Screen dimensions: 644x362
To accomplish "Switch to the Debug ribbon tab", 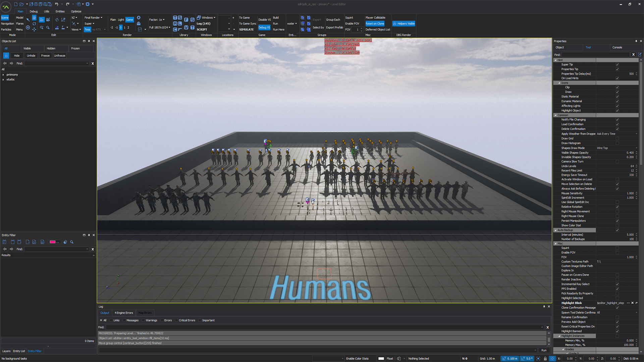I will click(34, 11).
